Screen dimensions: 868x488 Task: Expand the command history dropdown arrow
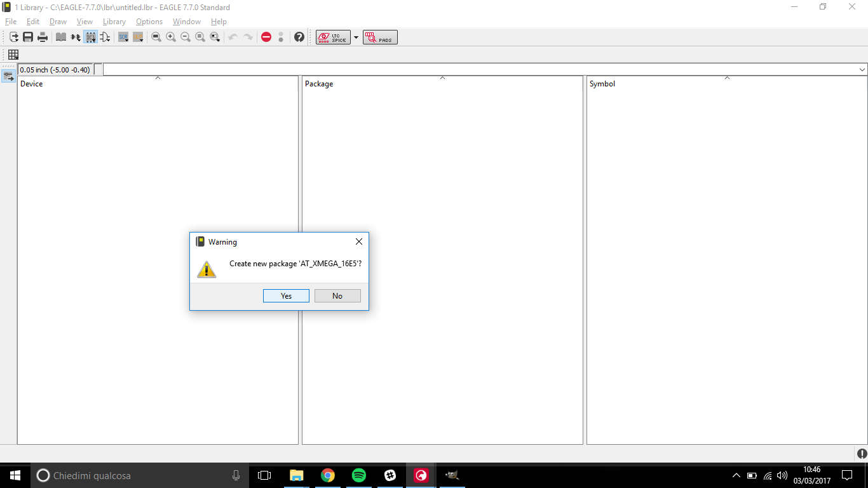pyautogui.click(x=862, y=69)
